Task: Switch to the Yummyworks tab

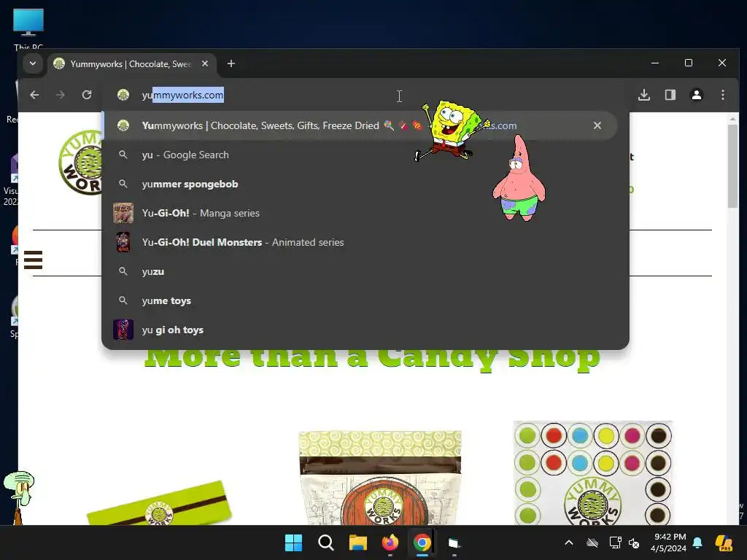Action: coord(132,64)
